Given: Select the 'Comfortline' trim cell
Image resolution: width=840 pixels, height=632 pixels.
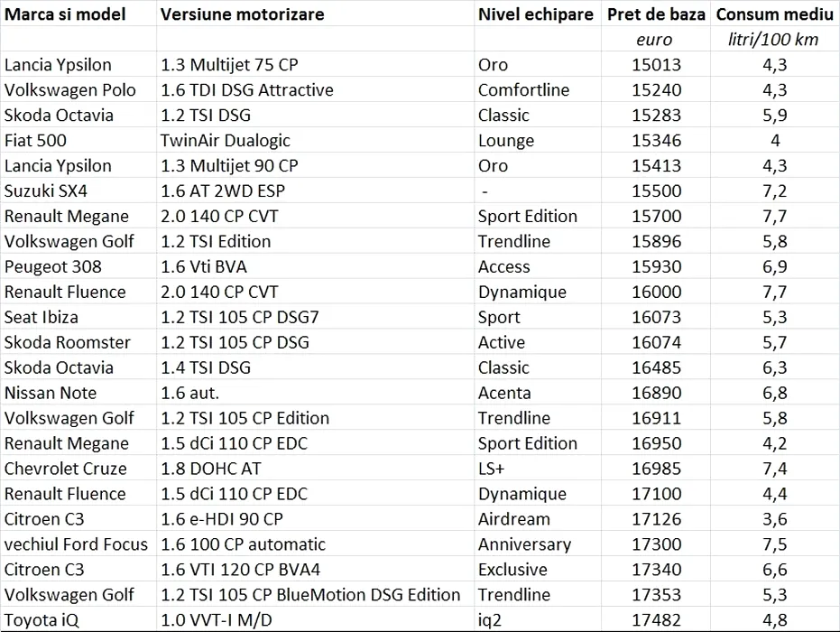Looking at the screenshot, I should [538, 89].
